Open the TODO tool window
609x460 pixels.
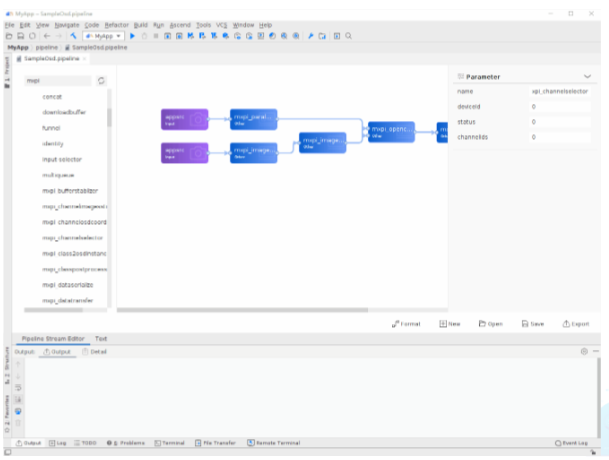[85, 443]
